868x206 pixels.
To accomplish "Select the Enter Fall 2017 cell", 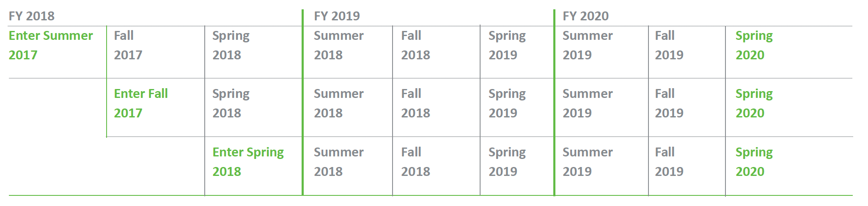I will pyautogui.click(x=141, y=103).
